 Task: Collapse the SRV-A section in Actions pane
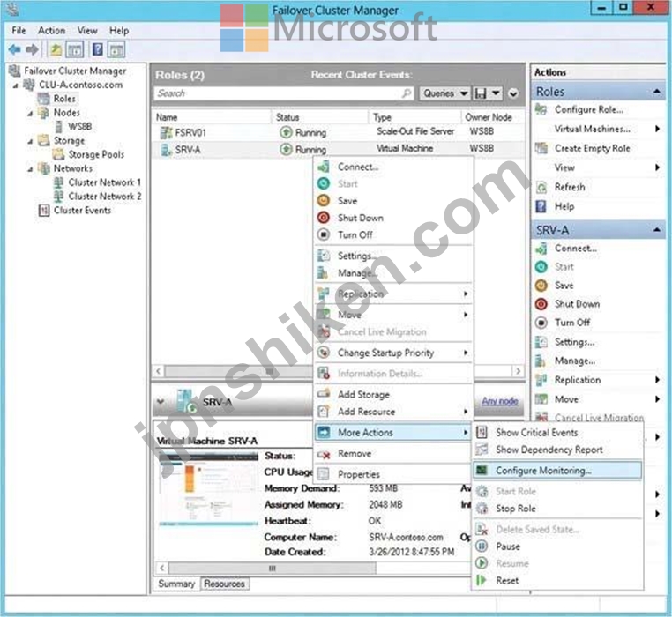[657, 230]
